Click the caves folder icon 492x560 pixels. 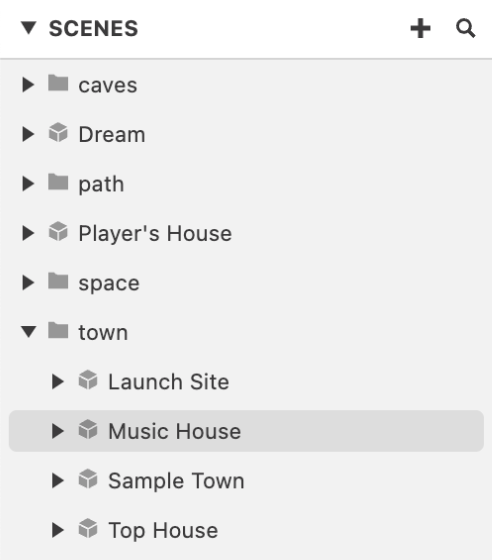(x=58, y=83)
